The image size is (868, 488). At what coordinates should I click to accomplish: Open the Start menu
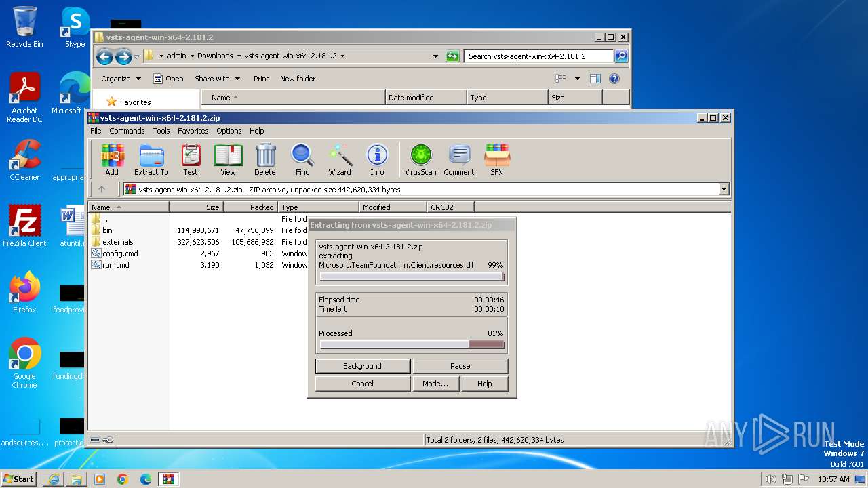click(18, 479)
